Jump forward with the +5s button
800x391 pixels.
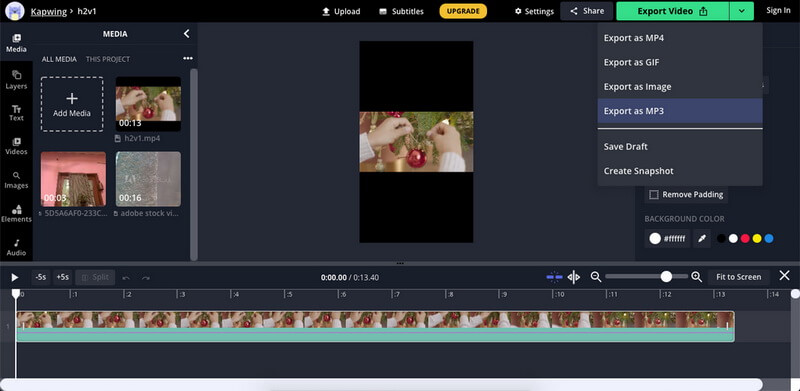[62, 277]
